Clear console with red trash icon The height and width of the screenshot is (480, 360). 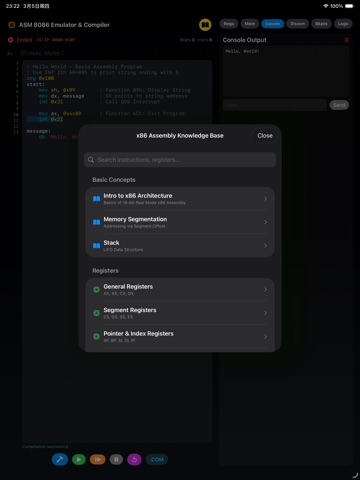click(347, 40)
